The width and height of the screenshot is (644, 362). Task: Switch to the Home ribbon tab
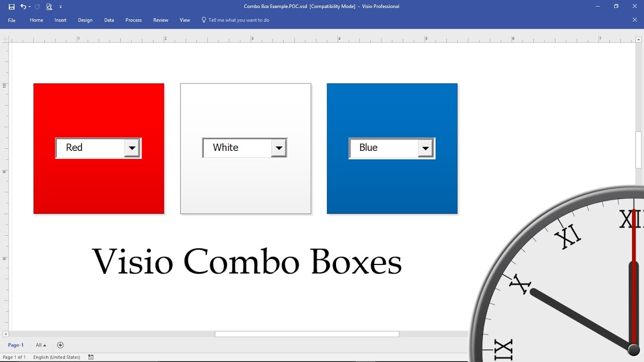pos(36,20)
